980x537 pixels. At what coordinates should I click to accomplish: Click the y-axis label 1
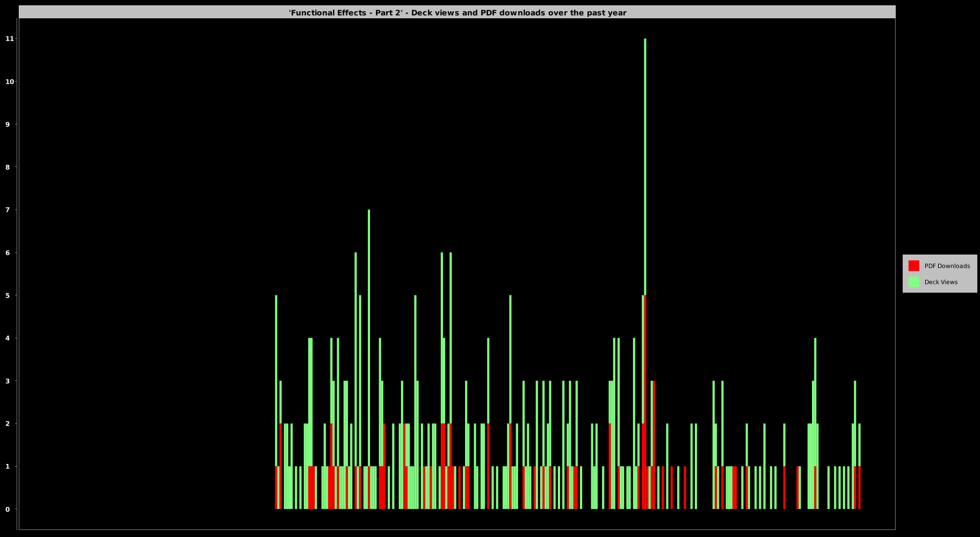pos(8,467)
